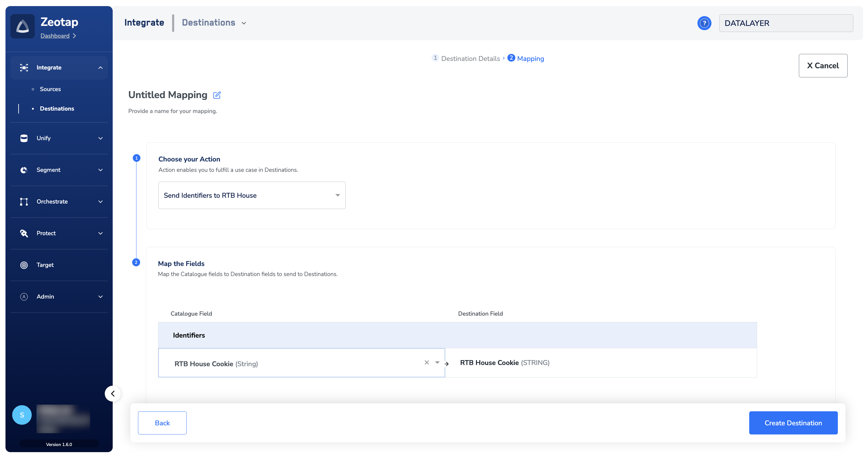868x457 pixels.
Task: Collapse the Integrate menu section
Action: (x=101, y=68)
